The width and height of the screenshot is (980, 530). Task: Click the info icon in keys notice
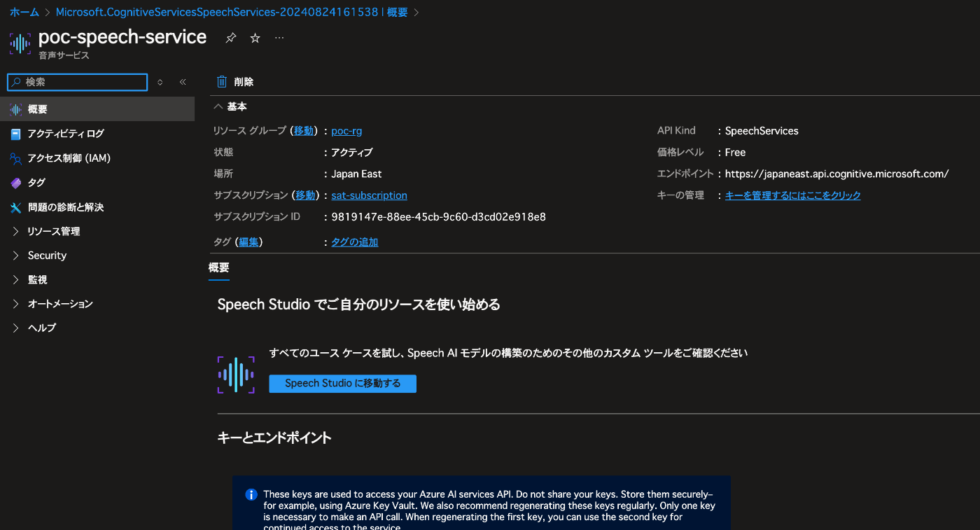[251, 494]
